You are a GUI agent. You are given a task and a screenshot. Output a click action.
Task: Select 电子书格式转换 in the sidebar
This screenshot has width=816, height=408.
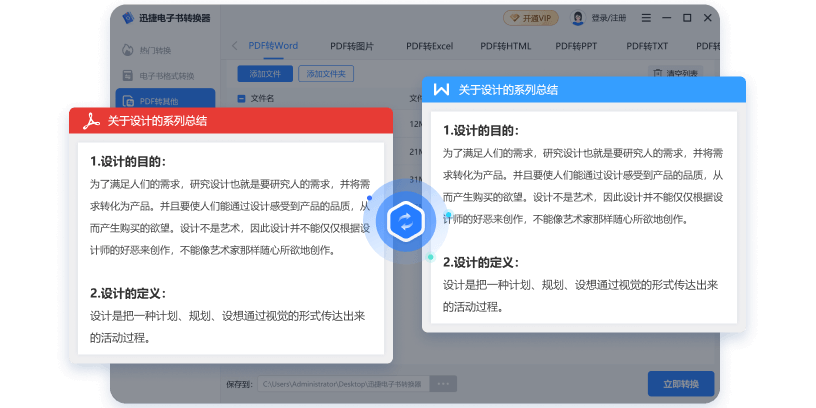[x=158, y=75]
